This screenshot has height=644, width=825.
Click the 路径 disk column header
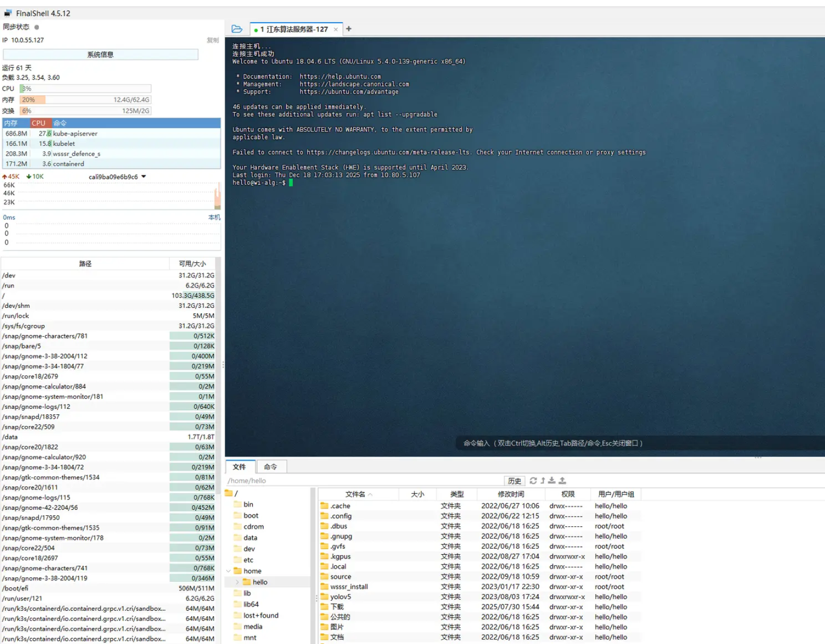coord(85,263)
